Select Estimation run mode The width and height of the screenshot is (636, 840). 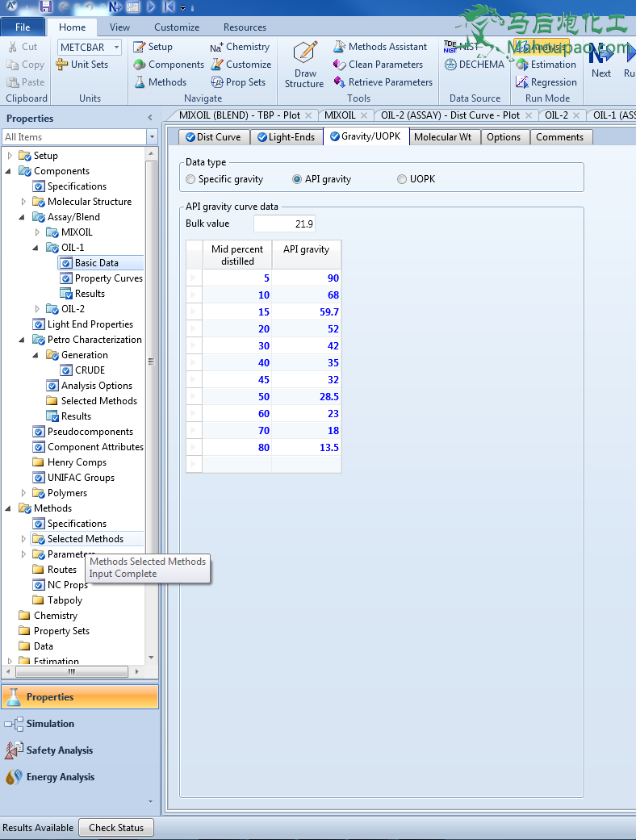(x=546, y=65)
